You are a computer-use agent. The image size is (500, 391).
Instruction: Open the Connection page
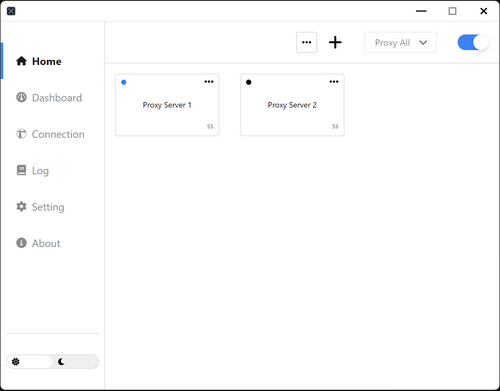point(53,134)
